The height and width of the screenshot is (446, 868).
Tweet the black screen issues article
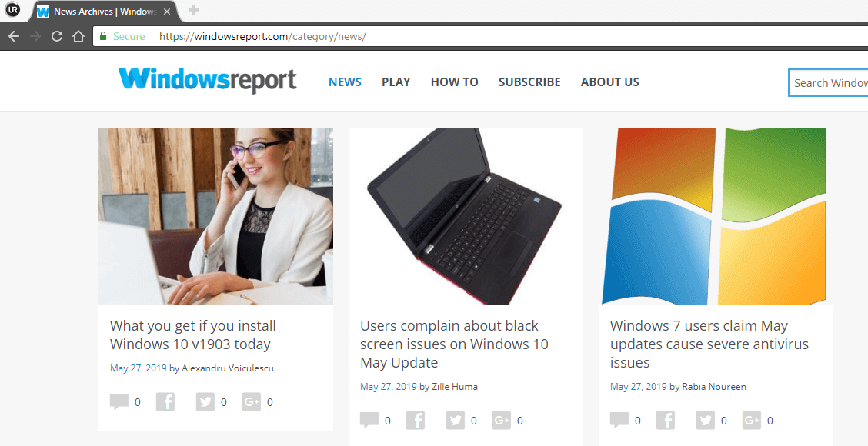coord(455,421)
